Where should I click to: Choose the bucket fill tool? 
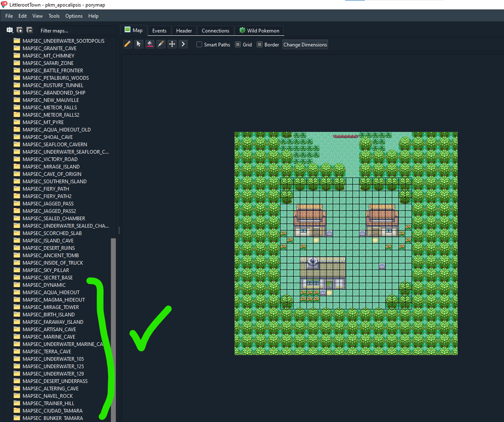point(150,44)
